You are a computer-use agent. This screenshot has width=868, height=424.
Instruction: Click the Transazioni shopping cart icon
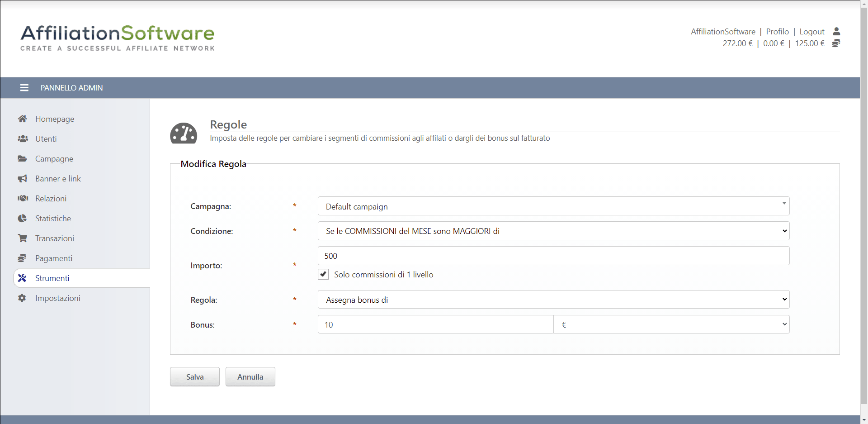(22, 238)
